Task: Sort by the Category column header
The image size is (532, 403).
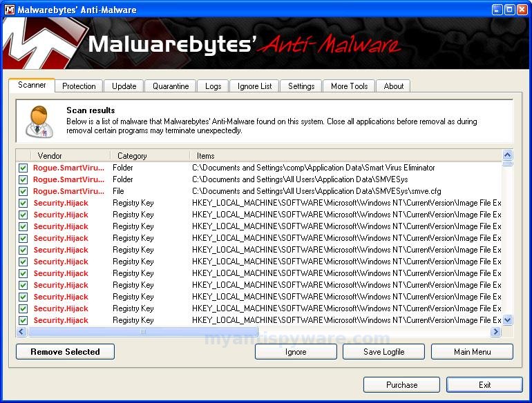Action: [150, 156]
